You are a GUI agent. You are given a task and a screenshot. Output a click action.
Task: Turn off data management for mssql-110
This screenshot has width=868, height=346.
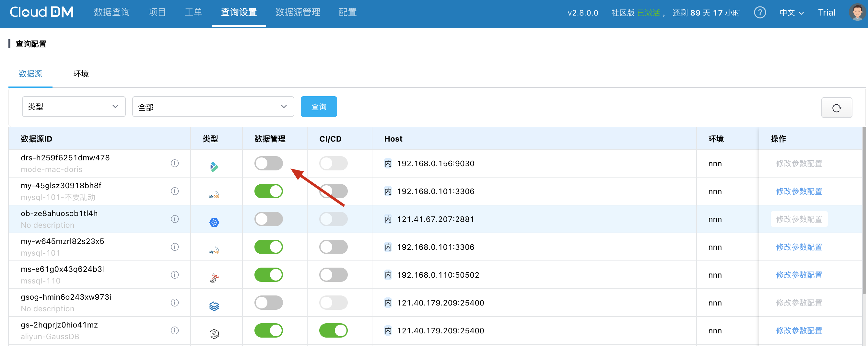point(269,275)
